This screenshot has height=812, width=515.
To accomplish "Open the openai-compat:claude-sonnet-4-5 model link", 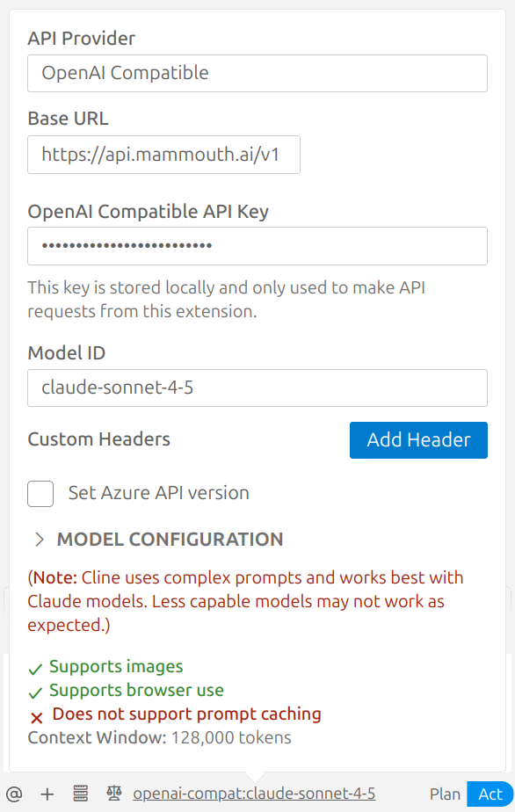I will coord(253,793).
